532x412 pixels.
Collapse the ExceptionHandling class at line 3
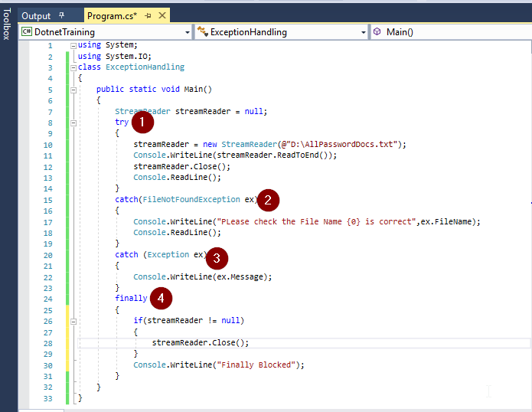point(73,68)
